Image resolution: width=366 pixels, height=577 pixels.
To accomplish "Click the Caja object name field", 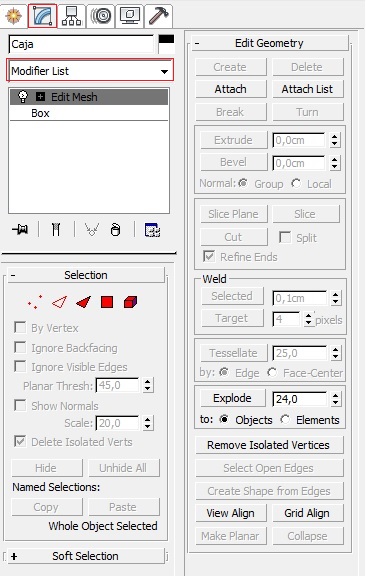I will (81, 44).
